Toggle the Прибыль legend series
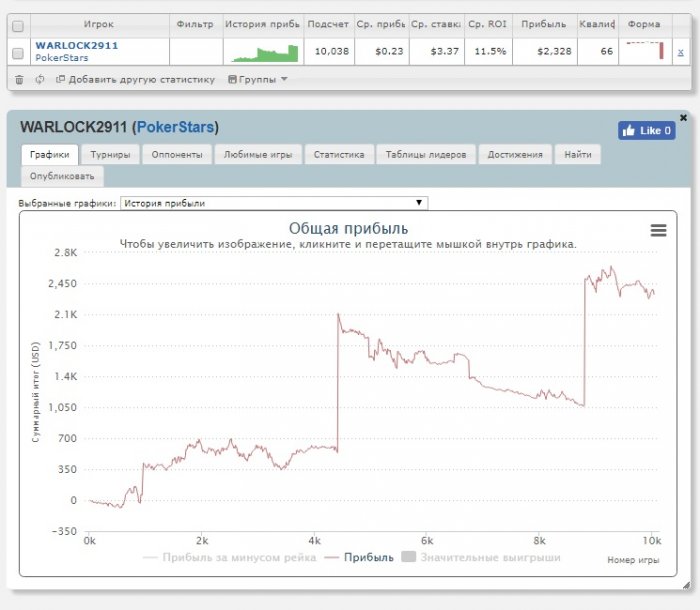Screen dimensions: 700x610 point(359,557)
